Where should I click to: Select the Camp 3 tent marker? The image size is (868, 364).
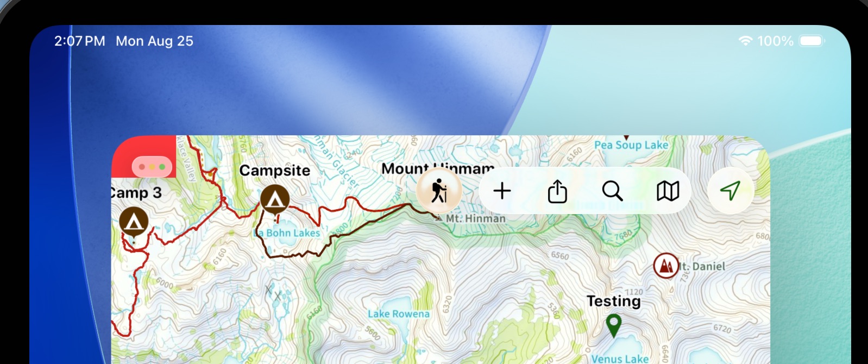pos(134,222)
